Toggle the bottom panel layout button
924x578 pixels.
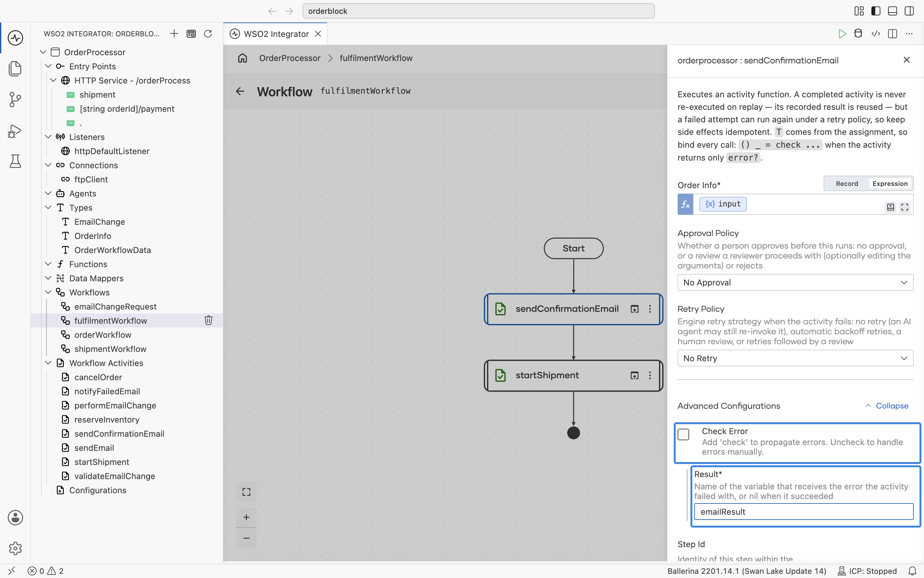pos(892,11)
